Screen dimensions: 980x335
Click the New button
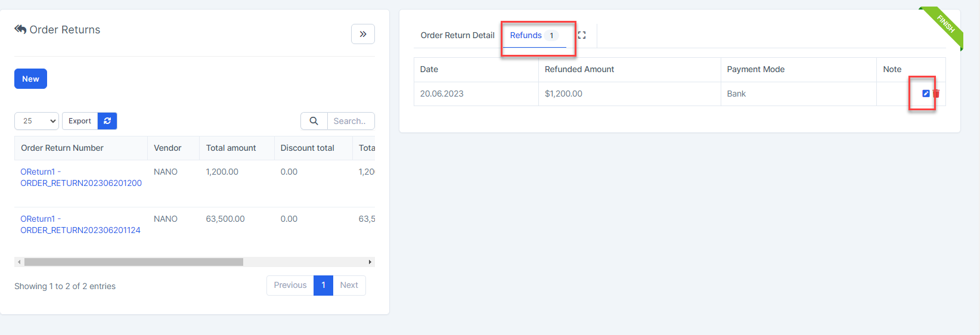click(30, 79)
